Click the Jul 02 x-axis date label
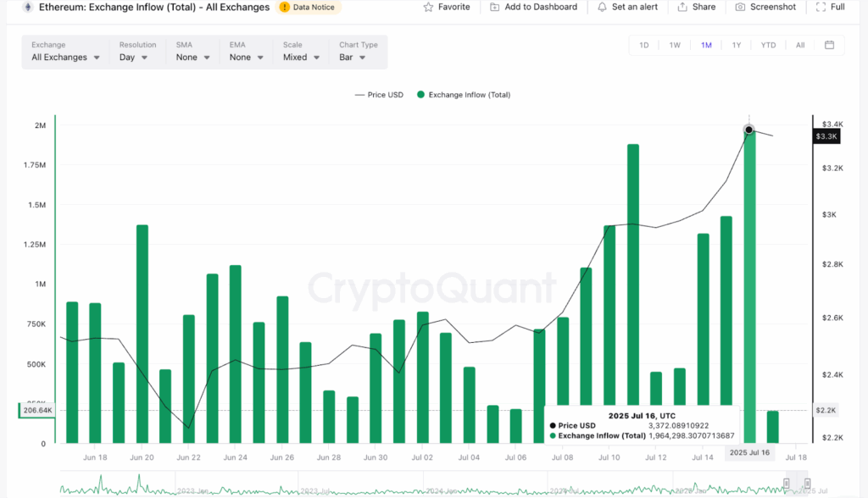Image resolution: width=868 pixels, height=498 pixels. pyautogui.click(x=422, y=457)
